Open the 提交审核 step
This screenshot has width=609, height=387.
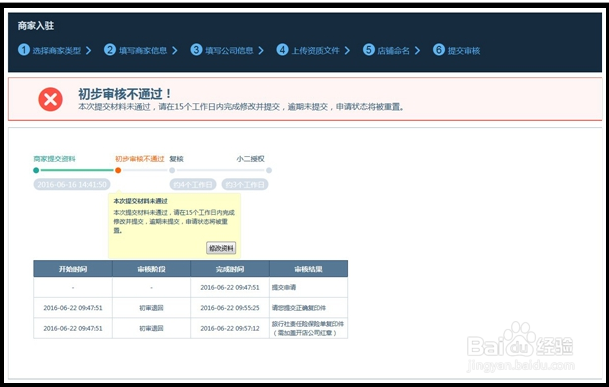coord(464,51)
